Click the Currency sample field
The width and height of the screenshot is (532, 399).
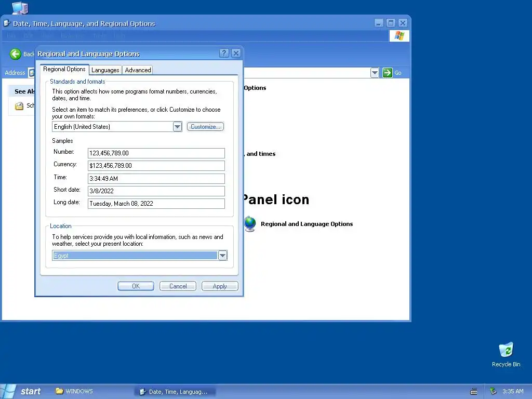click(x=156, y=166)
